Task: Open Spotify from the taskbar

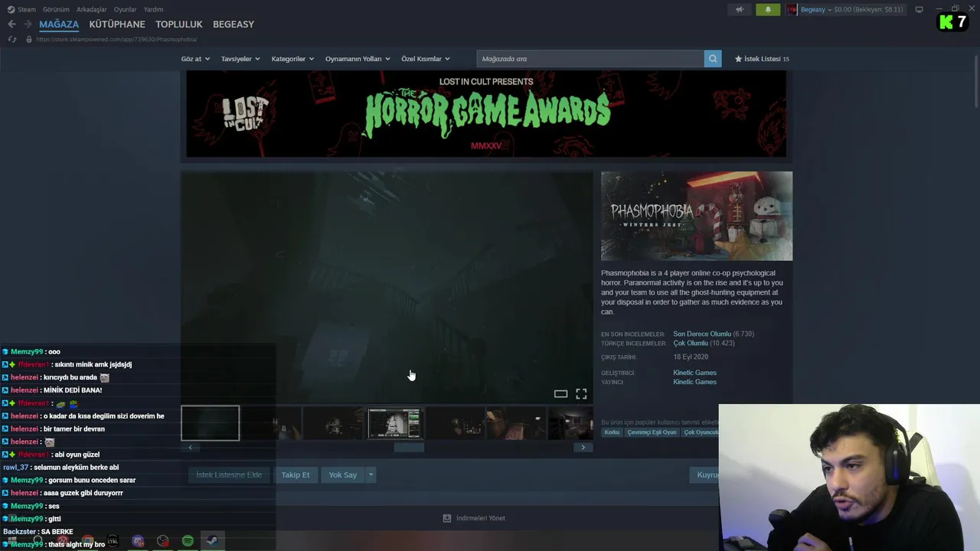Action: 188,541
